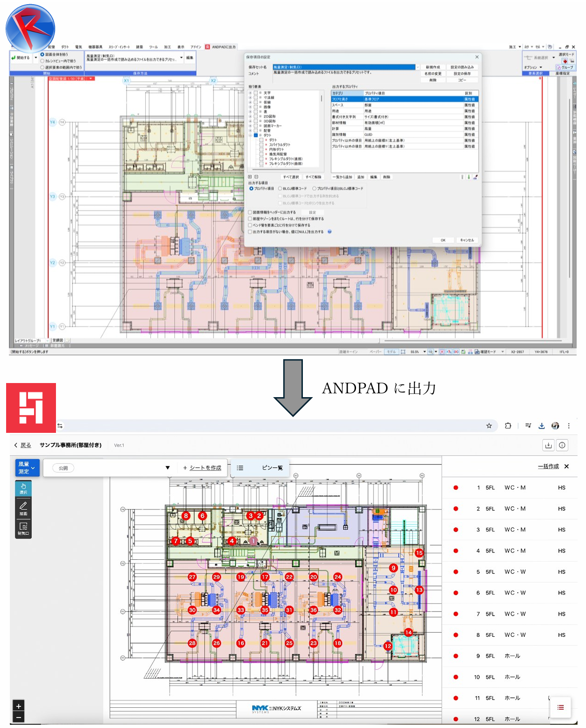Open the ダクト ribbon menu tab
Image resolution: width=586 pixels, height=728 pixels.
(x=65, y=47)
